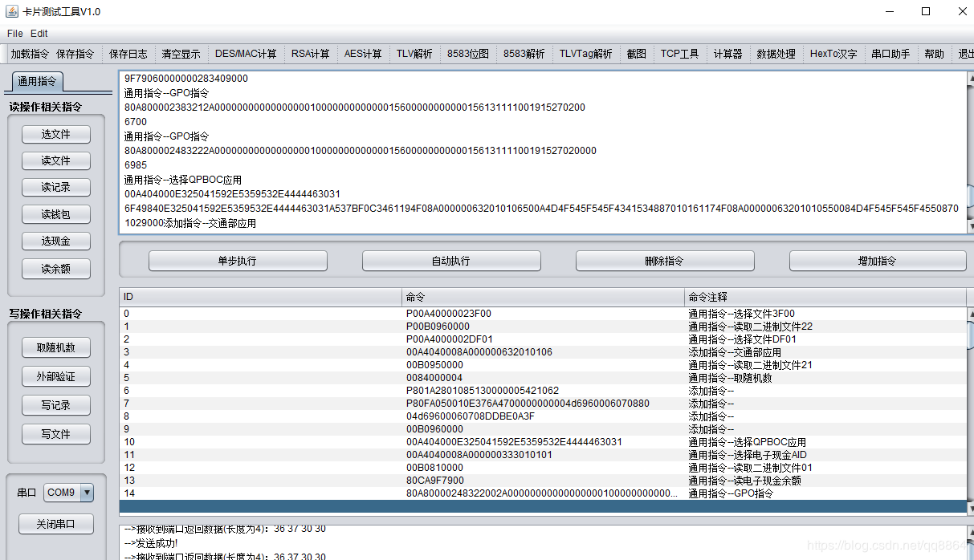The height and width of the screenshot is (560, 974).
Task: Click the command table vertical scrollbar thumb
Action: pos(970,334)
